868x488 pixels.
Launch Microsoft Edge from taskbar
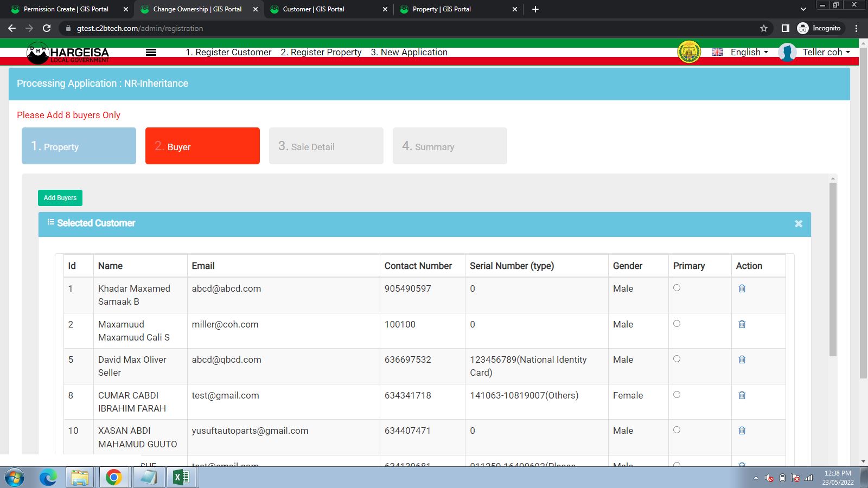coord(48,478)
